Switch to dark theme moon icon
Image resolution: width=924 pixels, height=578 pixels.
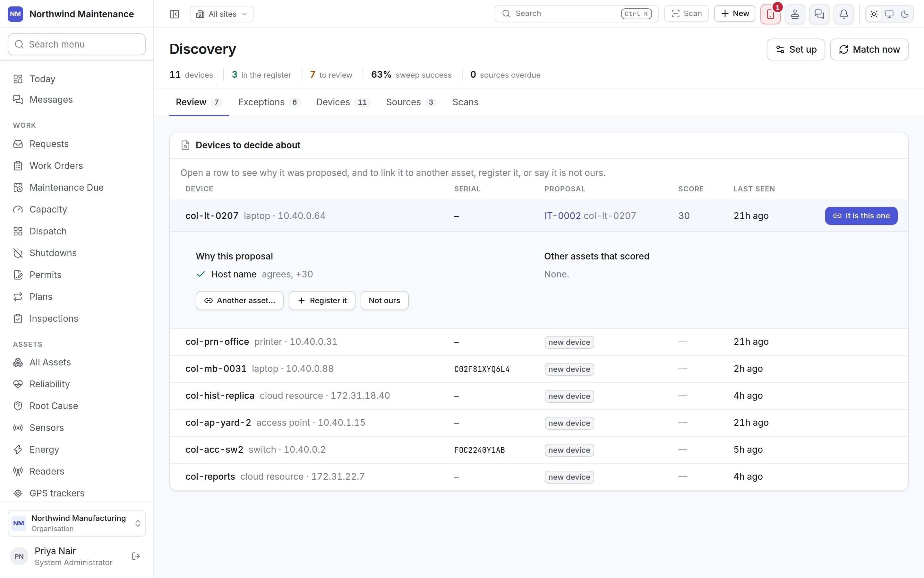[x=904, y=14]
